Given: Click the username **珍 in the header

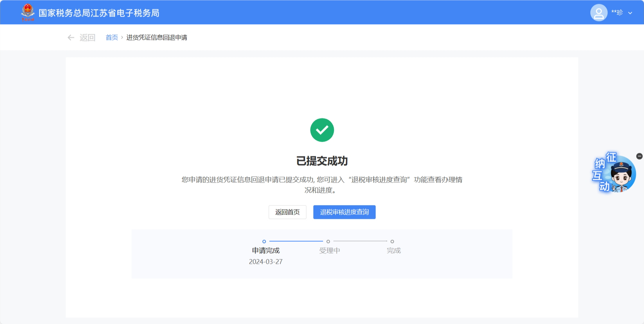Looking at the screenshot, I should coord(617,12).
